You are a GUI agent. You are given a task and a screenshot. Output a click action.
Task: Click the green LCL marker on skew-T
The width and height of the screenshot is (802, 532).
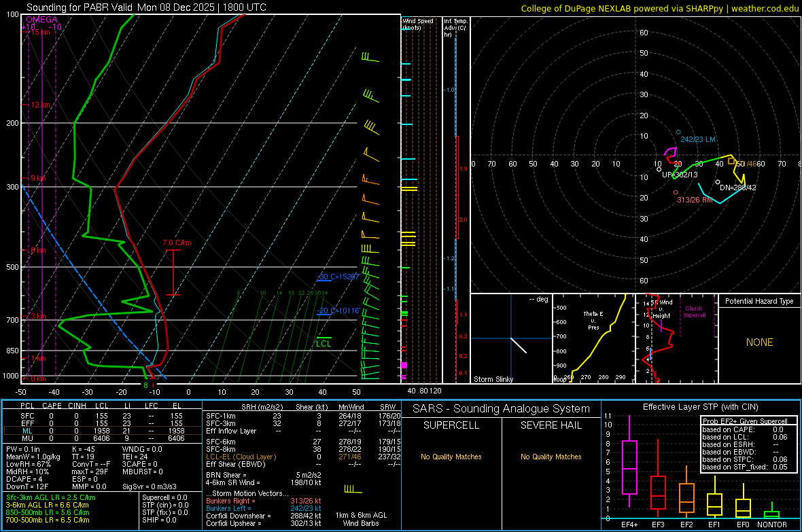pyautogui.click(x=324, y=342)
